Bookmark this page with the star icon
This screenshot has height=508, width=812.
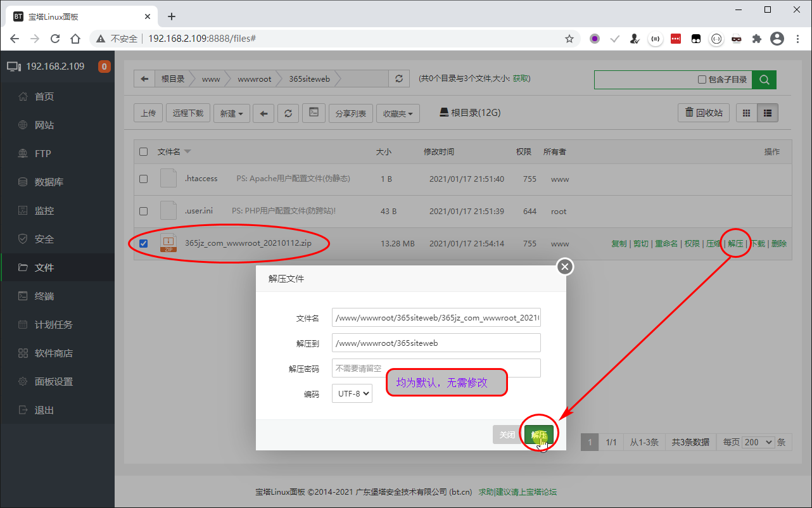pyautogui.click(x=569, y=39)
